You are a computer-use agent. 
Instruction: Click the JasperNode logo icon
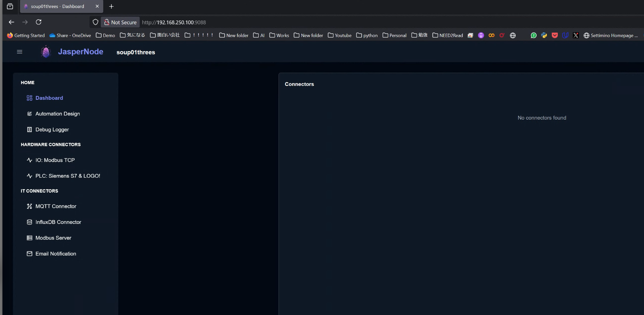[x=46, y=52]
